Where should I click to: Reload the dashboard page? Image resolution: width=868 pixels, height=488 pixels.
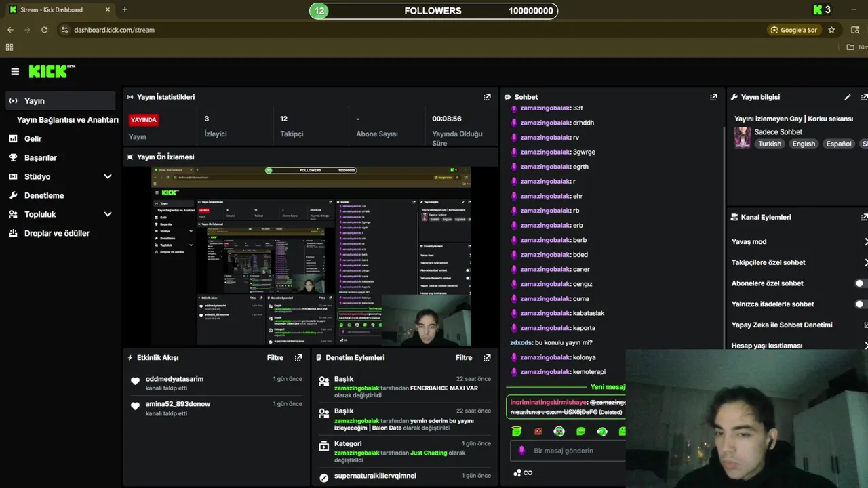(x=44, y=30)
